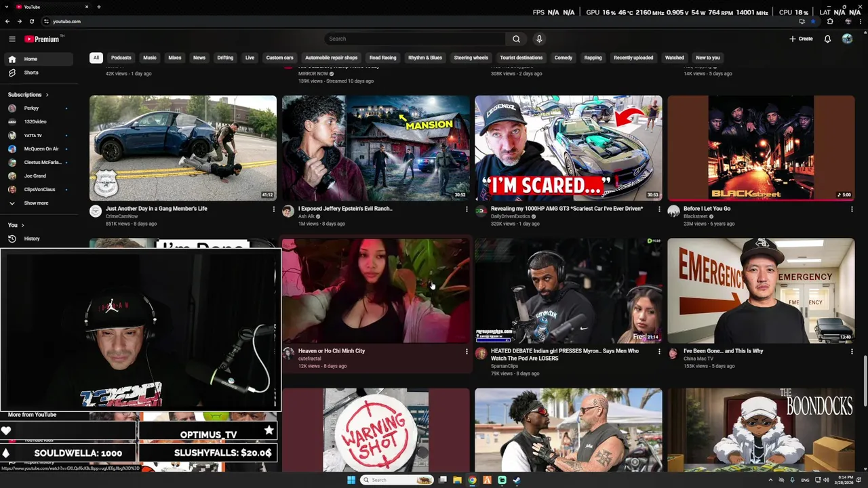Select the Drifting filter chip

click(225, 58)
